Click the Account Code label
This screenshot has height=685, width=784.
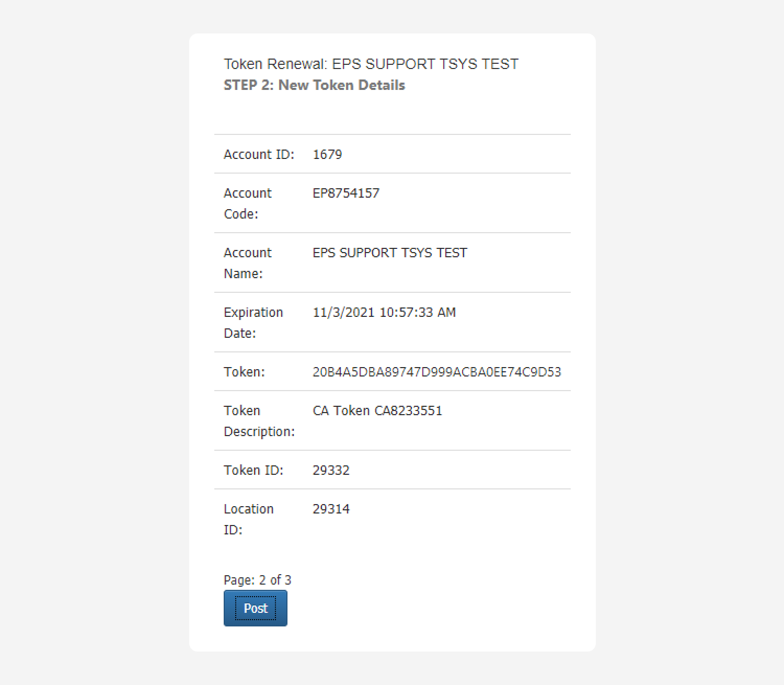(x=248, y=203)
